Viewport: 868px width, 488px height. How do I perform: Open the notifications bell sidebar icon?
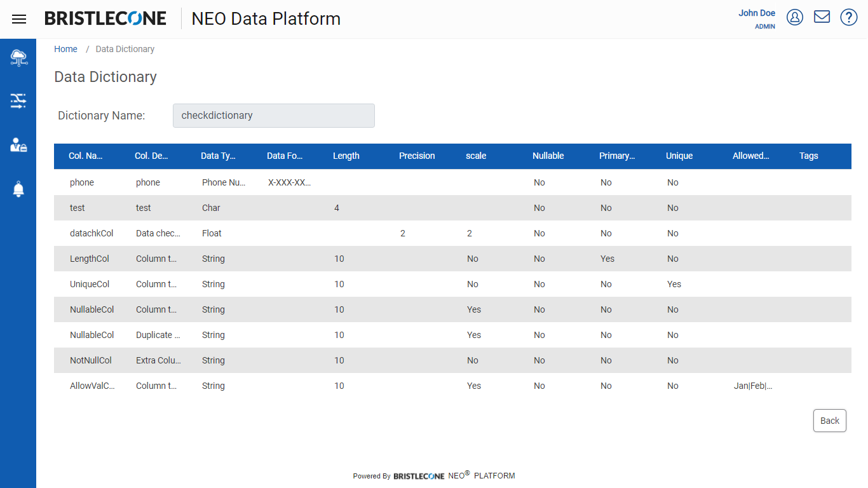pyautogui.click(x=18, y=189)
